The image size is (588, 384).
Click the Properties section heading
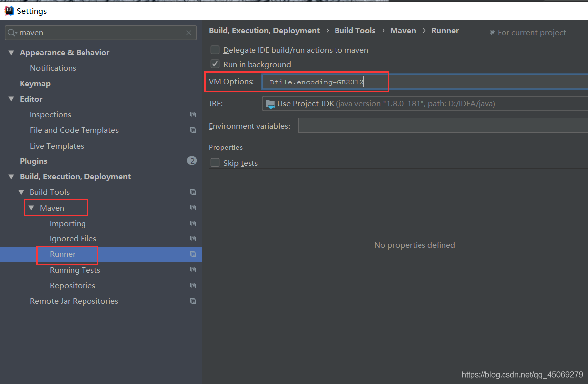[x=226, y=147]
